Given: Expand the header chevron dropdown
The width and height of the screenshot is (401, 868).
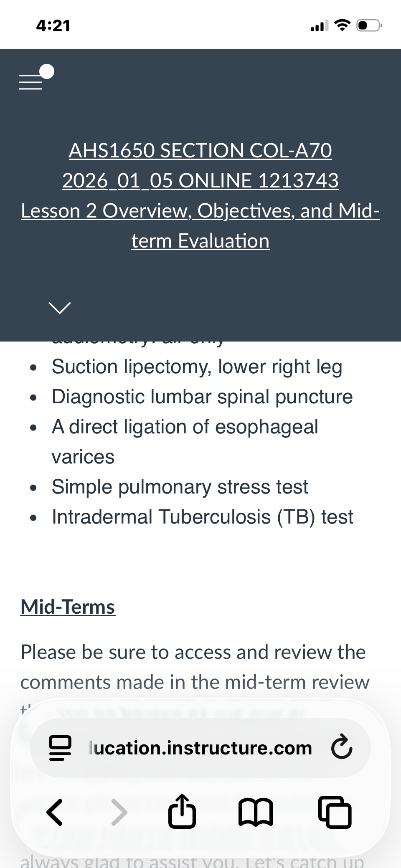Looking at the screenshot, I should (60, 308).
